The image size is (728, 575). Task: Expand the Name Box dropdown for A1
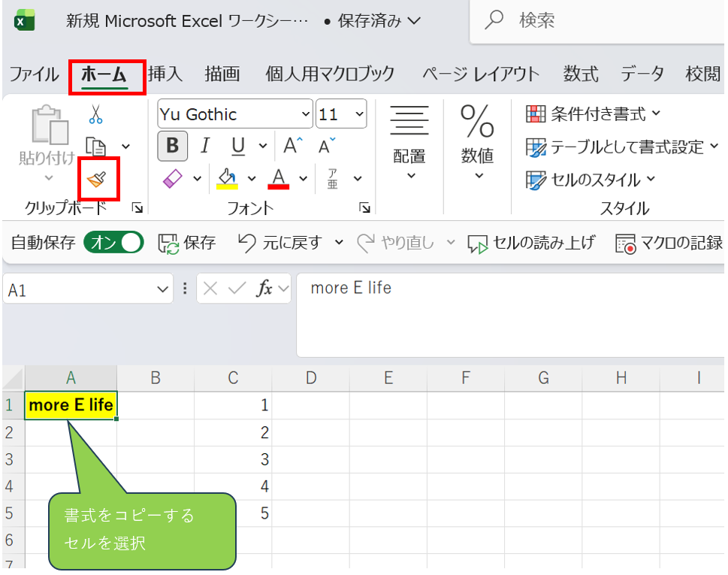pos(164,289)
